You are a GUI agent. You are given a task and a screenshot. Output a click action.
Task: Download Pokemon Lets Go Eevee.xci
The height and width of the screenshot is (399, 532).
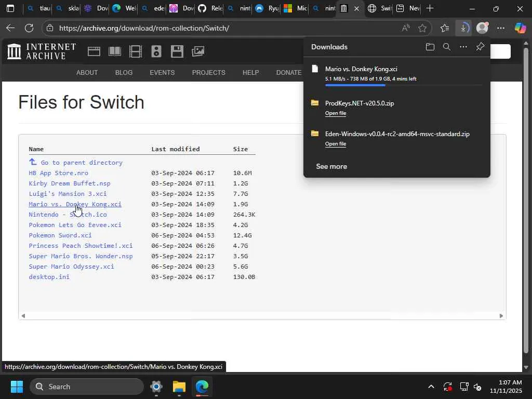click(75, 225)
